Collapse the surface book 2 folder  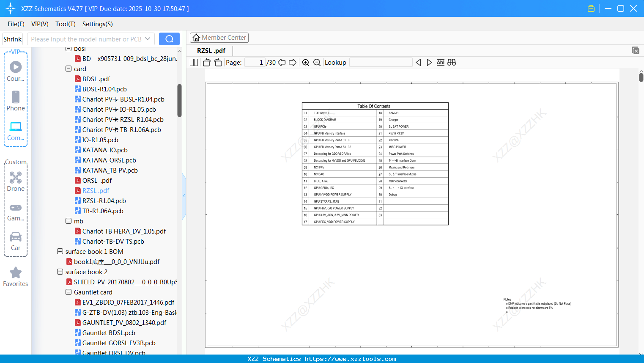pos(60,272)
